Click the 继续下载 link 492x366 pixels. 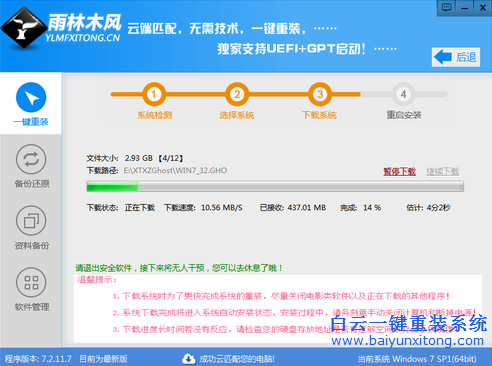443,172
